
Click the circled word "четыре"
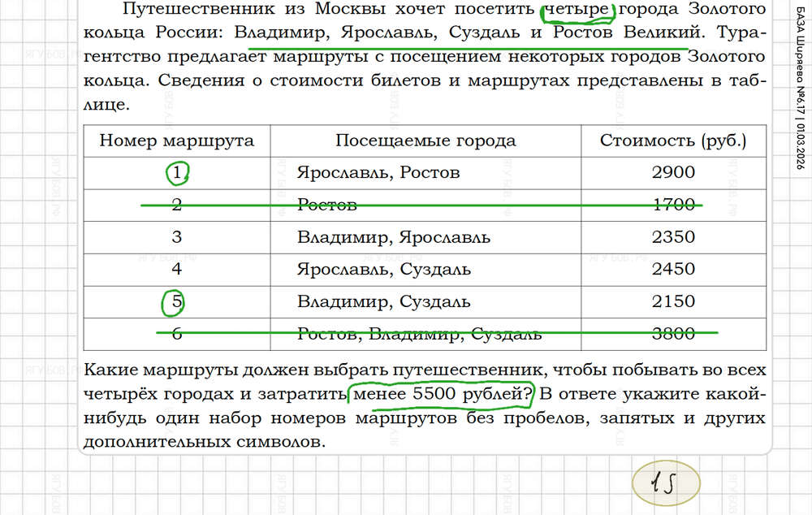click(x=577, y=11)
